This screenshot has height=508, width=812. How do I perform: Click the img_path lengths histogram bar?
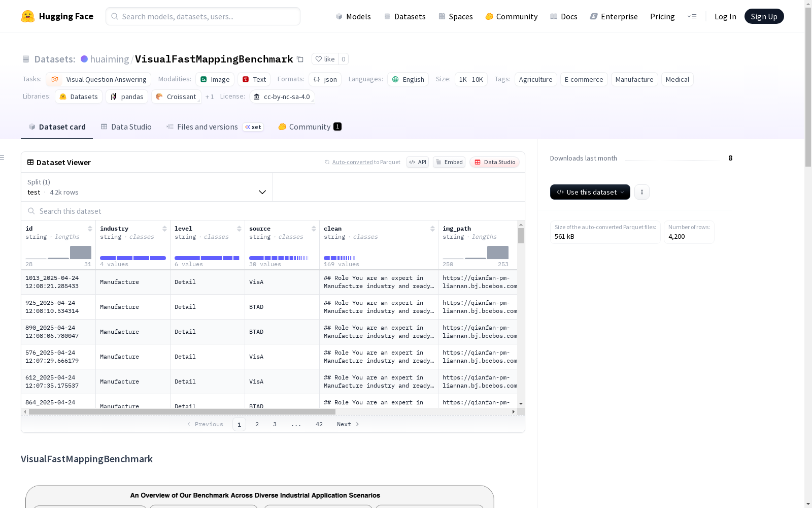tap(498, 252)
